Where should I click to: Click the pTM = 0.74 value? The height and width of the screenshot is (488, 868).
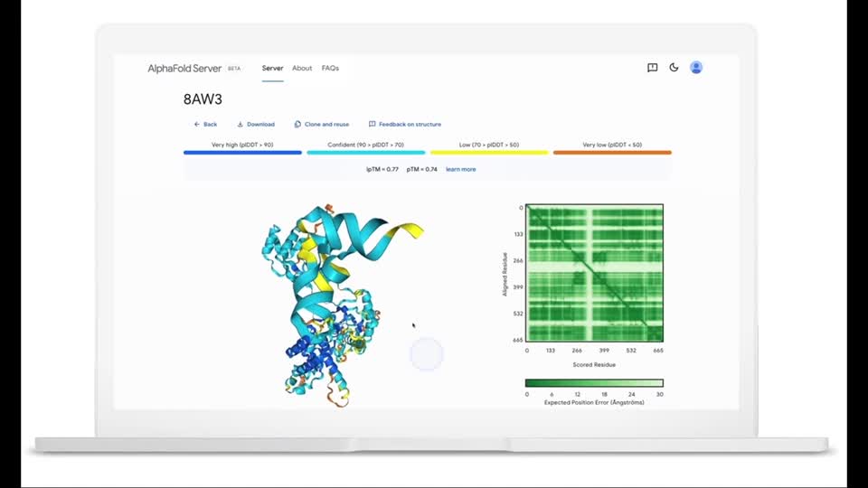(x=422, y=169)
